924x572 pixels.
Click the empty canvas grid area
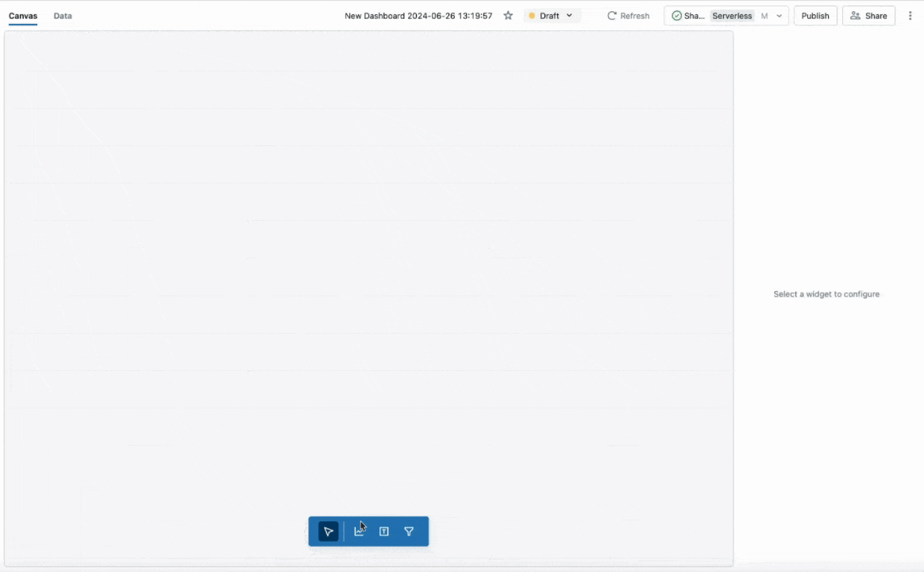tap(368, 278)
